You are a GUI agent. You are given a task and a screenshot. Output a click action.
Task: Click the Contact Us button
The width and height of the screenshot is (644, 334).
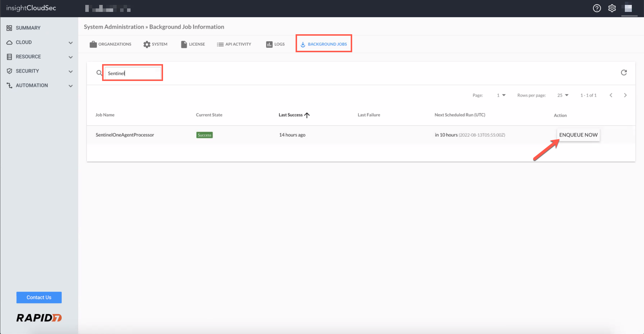pyautogui.click(x=39, y=297)
